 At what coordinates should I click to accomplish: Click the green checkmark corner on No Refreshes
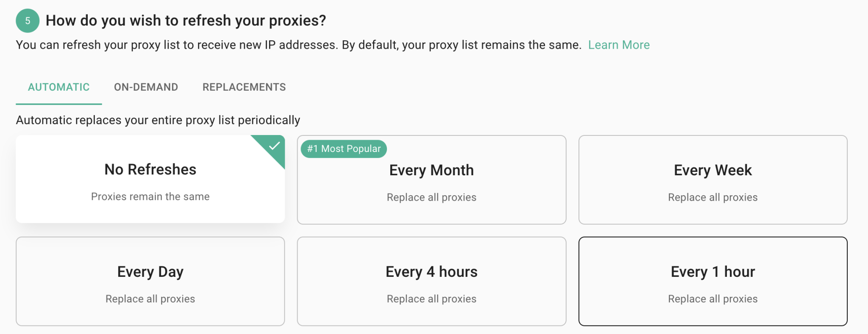274,146
